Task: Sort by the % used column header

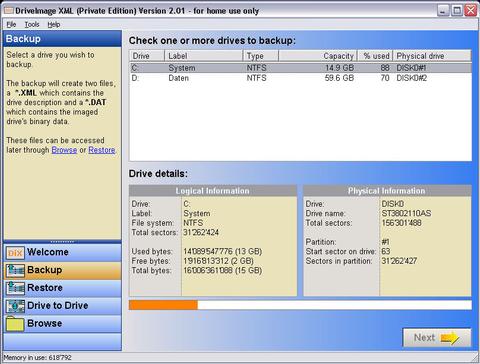Action: click(x=375, y=56)
